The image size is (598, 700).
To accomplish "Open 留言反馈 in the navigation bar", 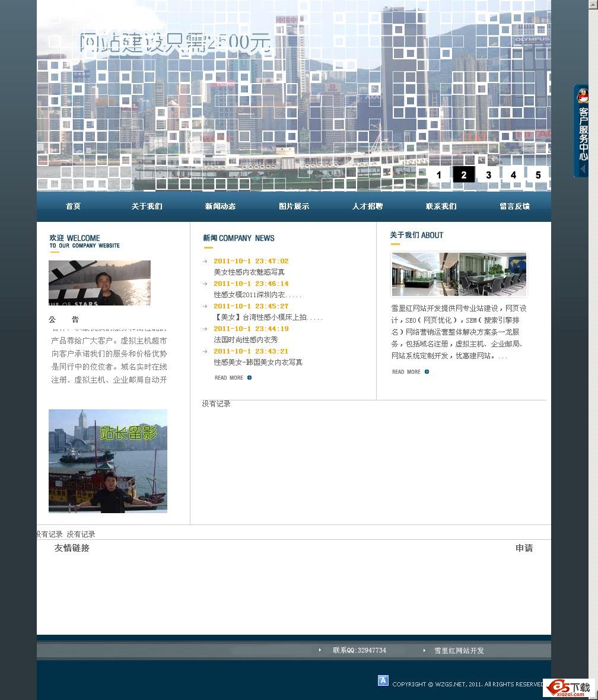I will (x=514, y=206).
